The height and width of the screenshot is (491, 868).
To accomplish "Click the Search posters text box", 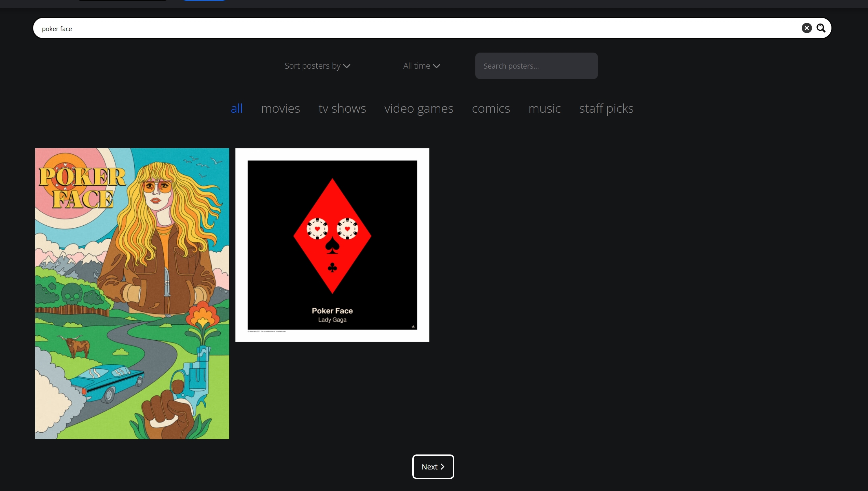I will [x=536, y=66].
